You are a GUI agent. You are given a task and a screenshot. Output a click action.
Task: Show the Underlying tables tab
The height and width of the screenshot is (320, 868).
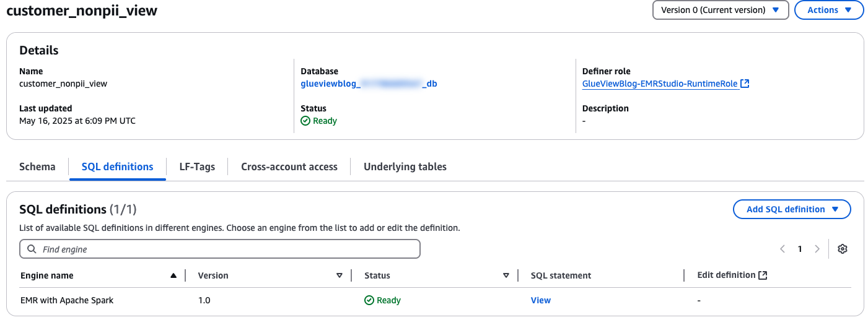pyautogui.click(x=405, y=166)
